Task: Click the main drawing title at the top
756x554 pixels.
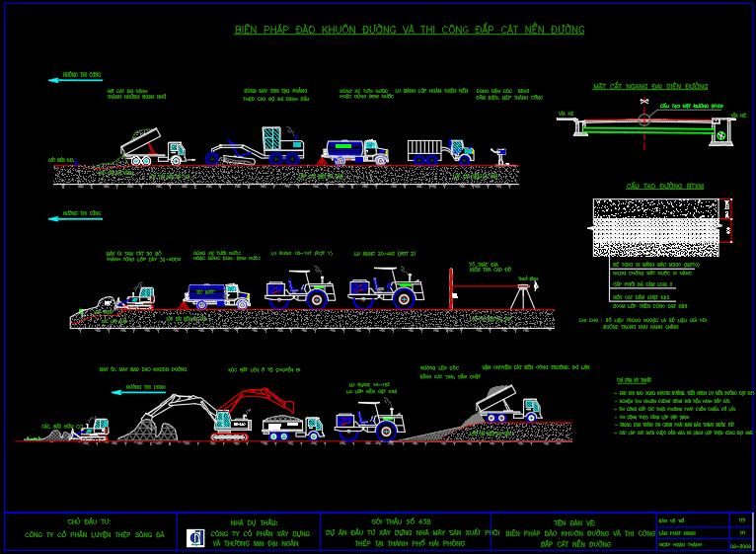Action: [x=409, y=30]
